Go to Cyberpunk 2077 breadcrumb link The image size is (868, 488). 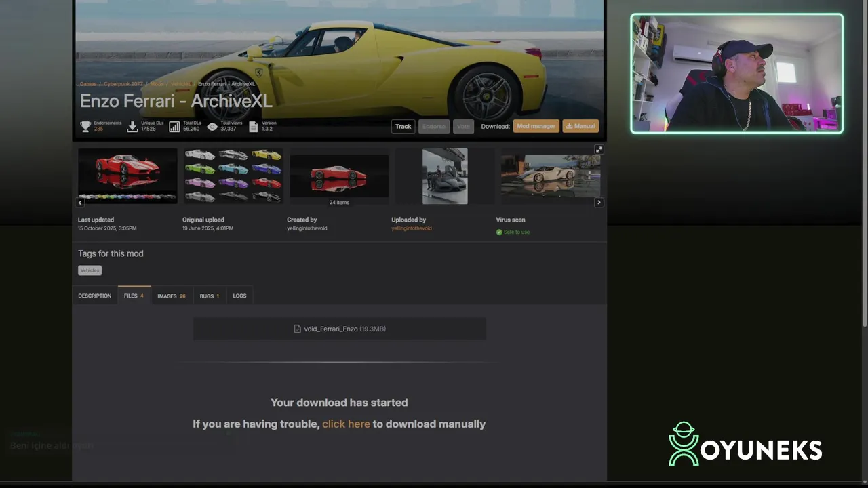click(x=123, y=84)
